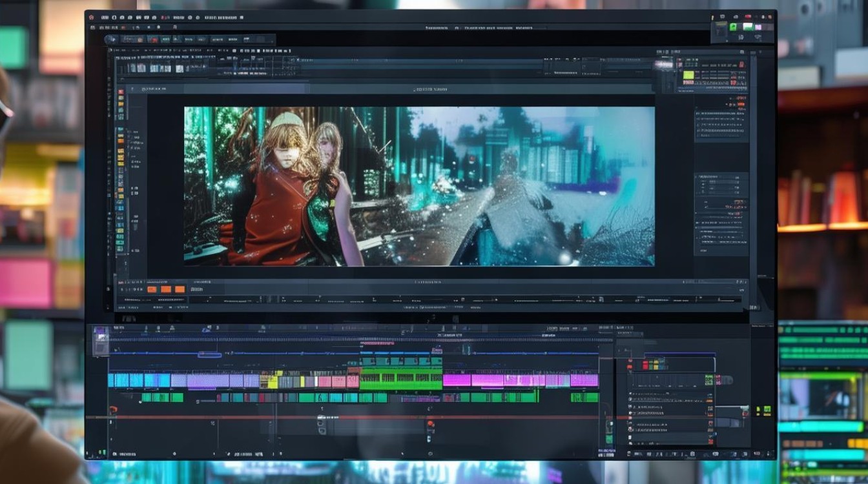Select the magenta clip on the video track
The width and height of the screenshot is (868, 484).
click(520, 380)
